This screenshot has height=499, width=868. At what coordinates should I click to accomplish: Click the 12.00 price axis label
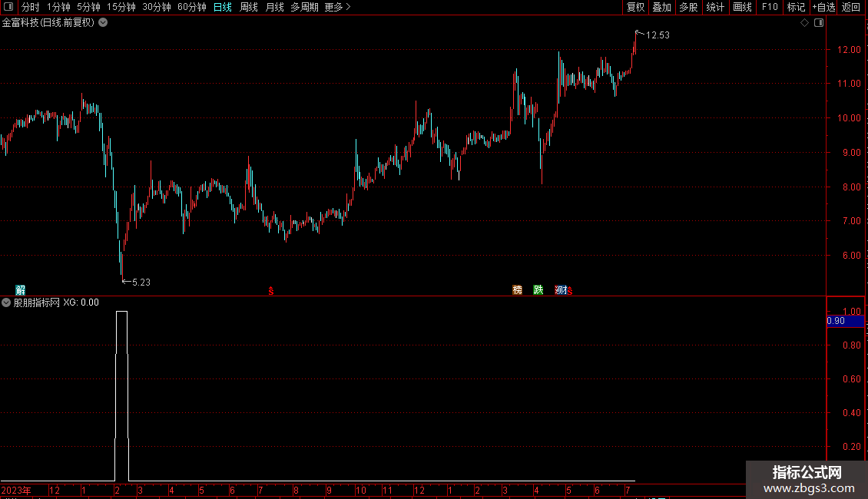[849, 49]
